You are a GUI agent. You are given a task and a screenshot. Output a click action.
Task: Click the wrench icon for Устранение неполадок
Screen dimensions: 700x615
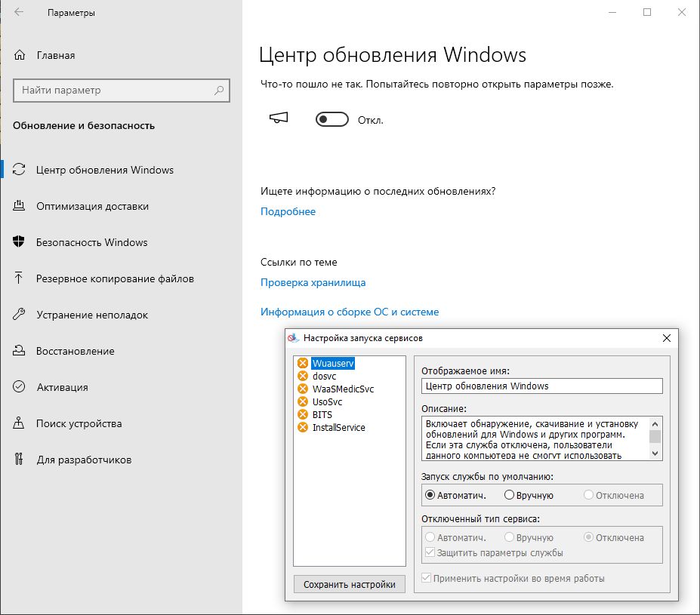(x=19, y=314)
